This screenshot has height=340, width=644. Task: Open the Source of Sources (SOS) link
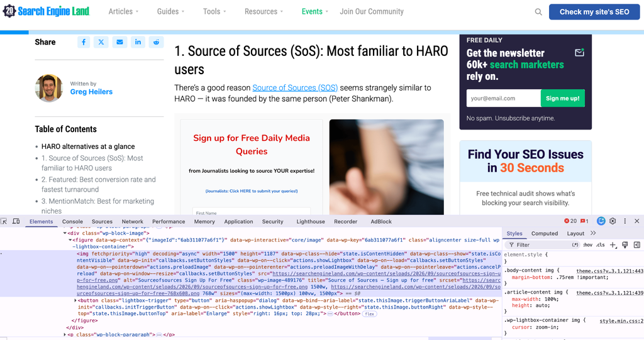[x=295, y=87]
